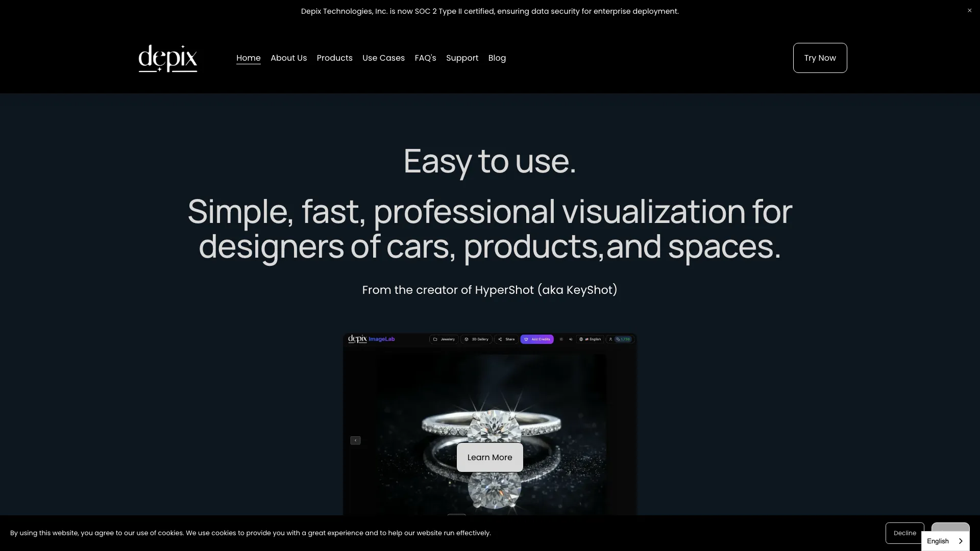This screenshot has height=551, width=980.
Task: Go to Use Cases page
Action: click(383, 58)
